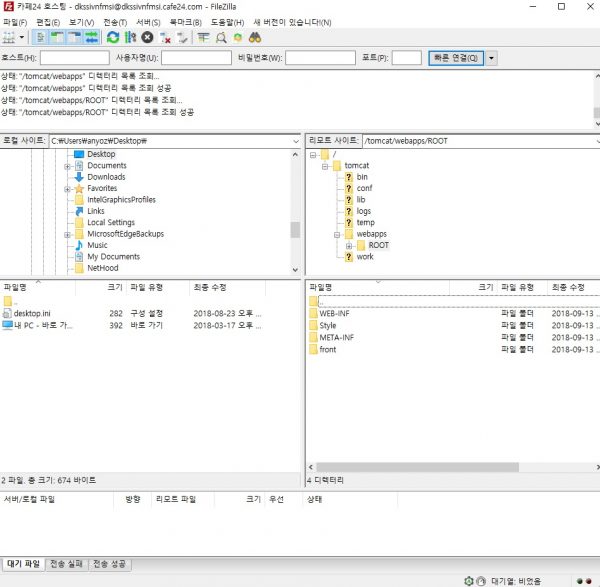Select the logs folder in remote tree
Viewport: 600px width, 587px height.
coord(364,211)
